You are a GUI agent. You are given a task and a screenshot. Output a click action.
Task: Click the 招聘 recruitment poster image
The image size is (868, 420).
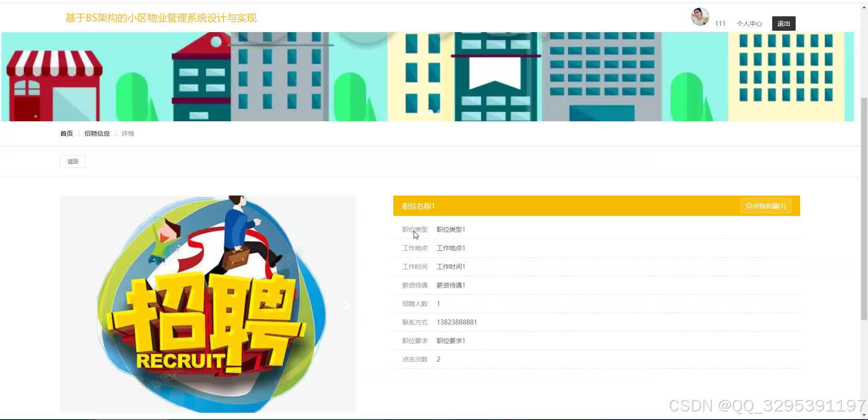tap(208, 304)
